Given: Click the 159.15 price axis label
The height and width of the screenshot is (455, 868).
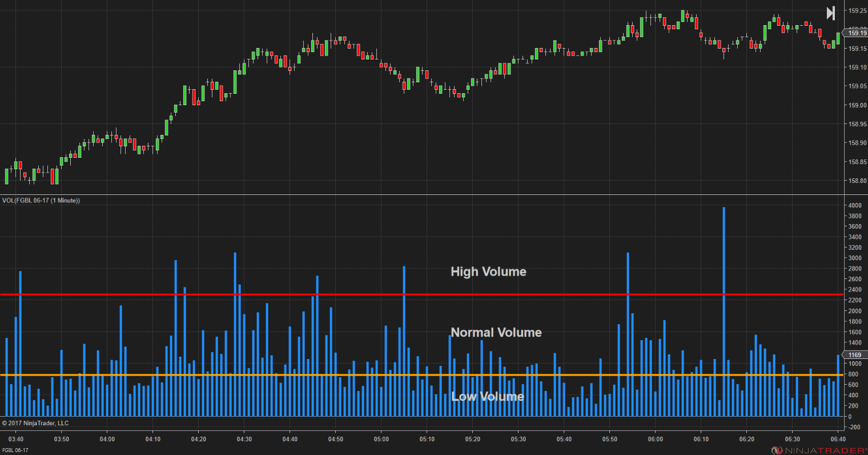Looking at the screenshot, I should 857,49.
